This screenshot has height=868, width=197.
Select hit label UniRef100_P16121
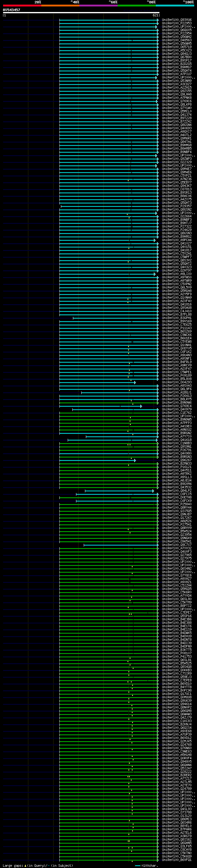(x=177, y=467)
